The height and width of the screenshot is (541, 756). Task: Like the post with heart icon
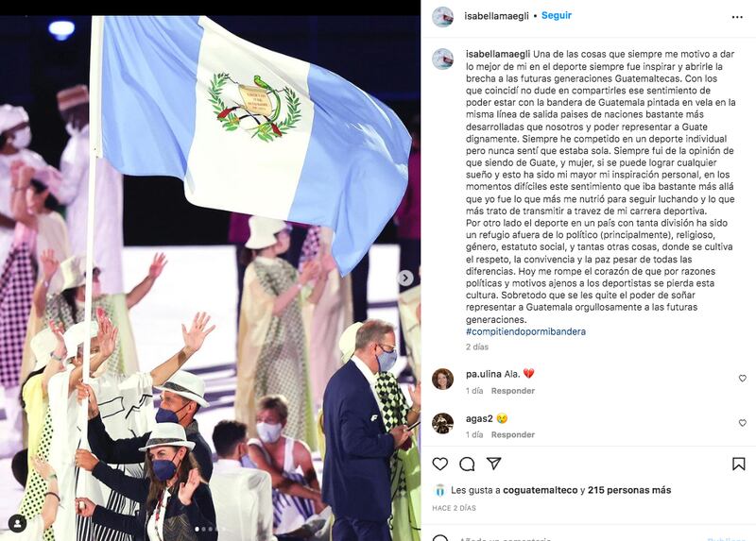[439, 464]
